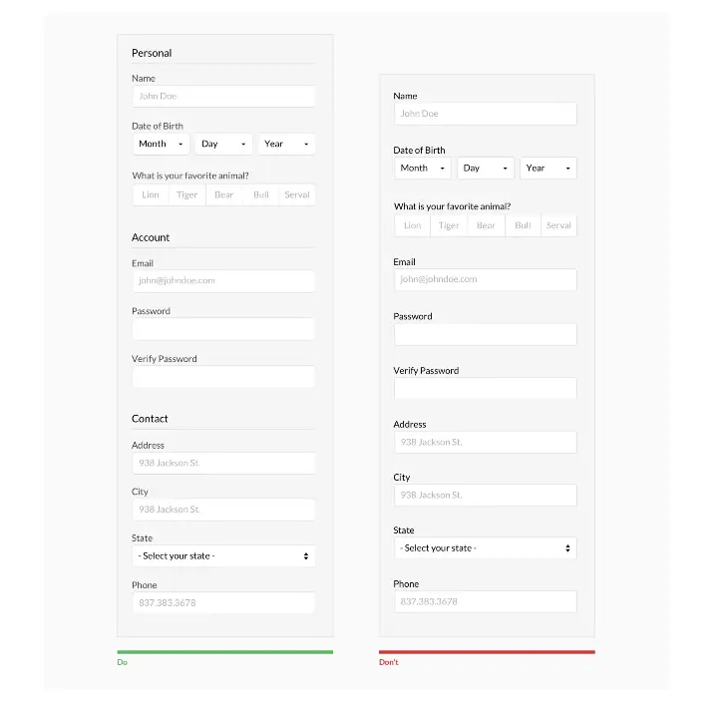Choose Bear in the right form's animal options

point(486,225)
